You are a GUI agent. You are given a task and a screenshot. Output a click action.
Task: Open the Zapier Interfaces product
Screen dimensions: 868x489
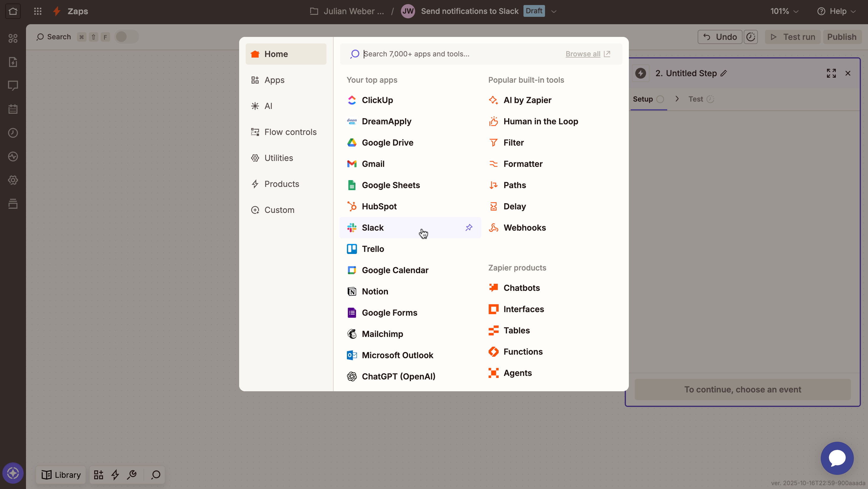[x=552, y=309]
